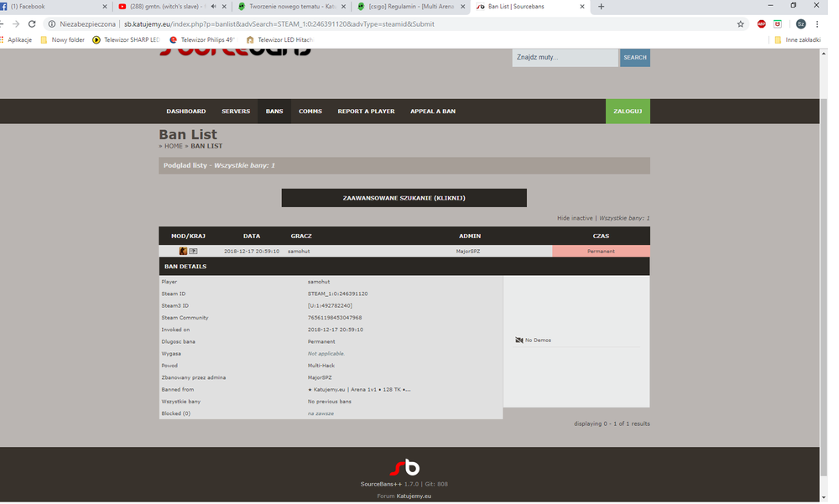The width and height of the screenshot is (839, 504).
Task: Click the Hide inactive link
Action: [575, 218]
